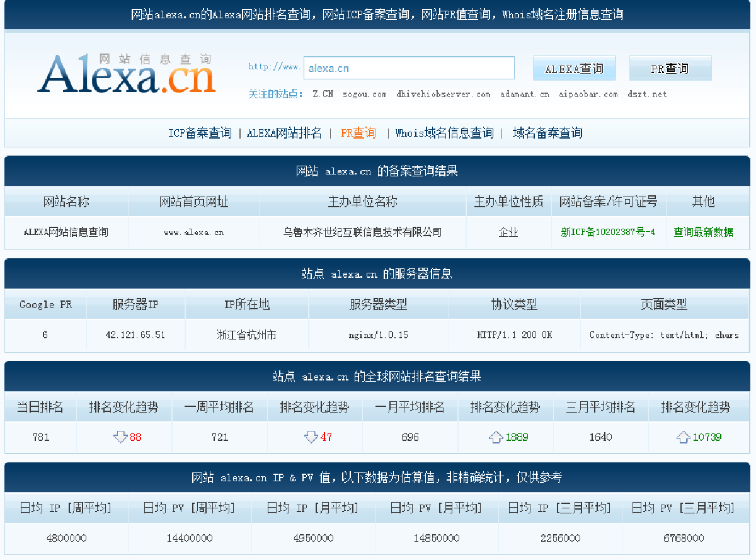Click the weekly PV value 14400000
This screenshot has width=756, height=560.
190,538
